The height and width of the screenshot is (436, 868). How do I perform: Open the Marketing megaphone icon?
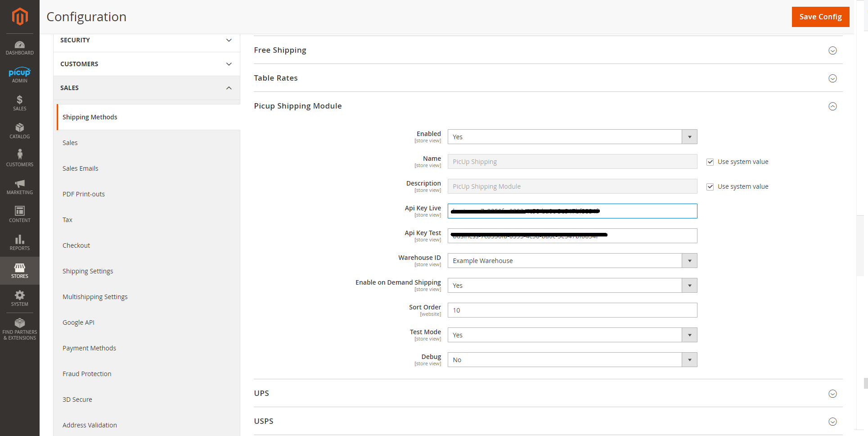coord(20,187)
